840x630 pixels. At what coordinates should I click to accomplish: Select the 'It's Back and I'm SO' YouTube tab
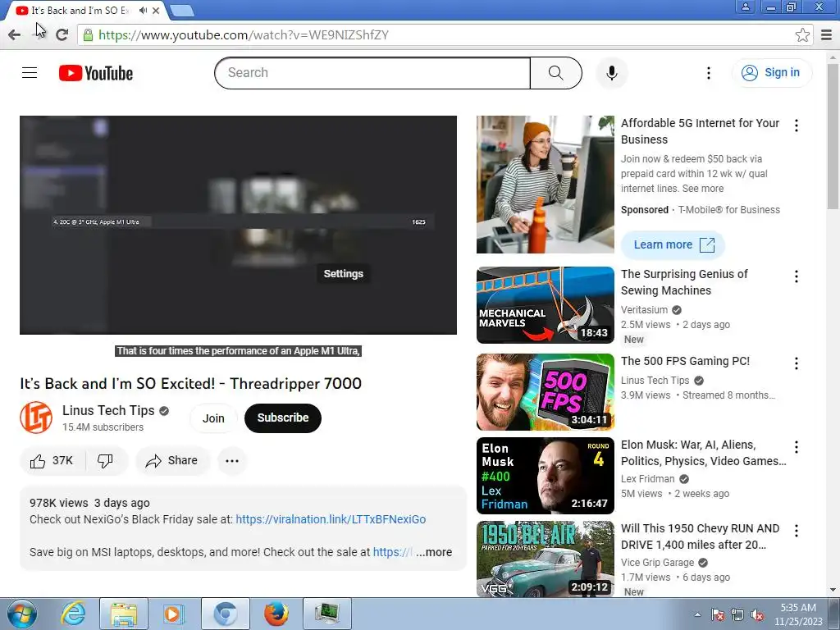(80, 10)
